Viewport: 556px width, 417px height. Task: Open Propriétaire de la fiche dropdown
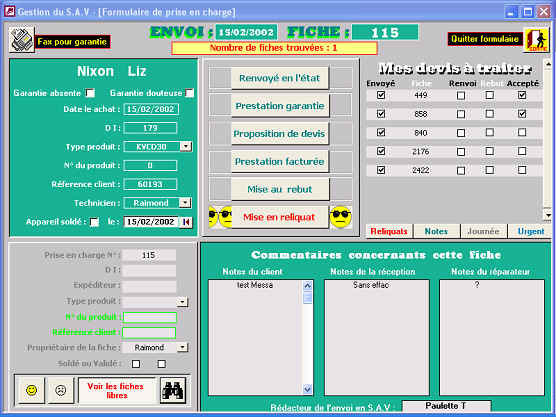tap(182, 347)
